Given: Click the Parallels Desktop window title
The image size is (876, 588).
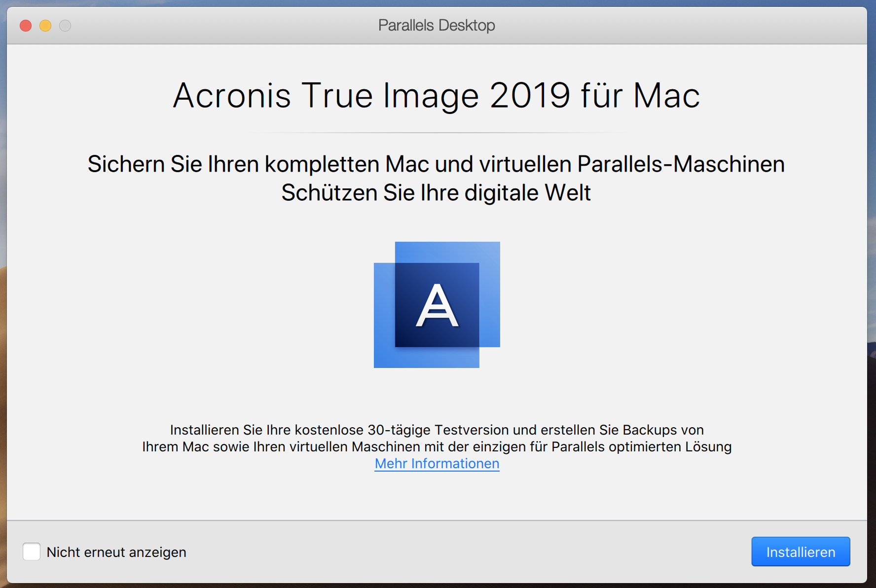Looking at the screenshot, I should tap(437, 25).
